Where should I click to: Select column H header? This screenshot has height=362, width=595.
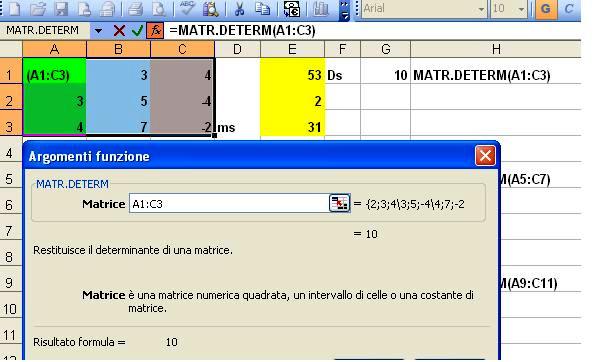[496, 49]
